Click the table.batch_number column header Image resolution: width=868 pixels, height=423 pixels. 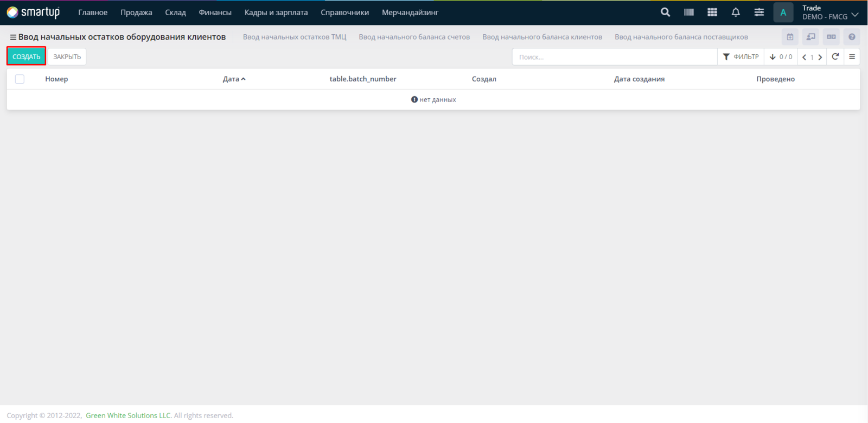(363, 79)
